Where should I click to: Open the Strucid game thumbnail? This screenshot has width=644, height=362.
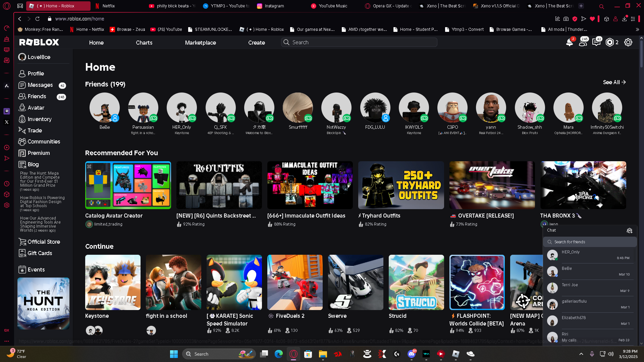(x=416, y=282)
